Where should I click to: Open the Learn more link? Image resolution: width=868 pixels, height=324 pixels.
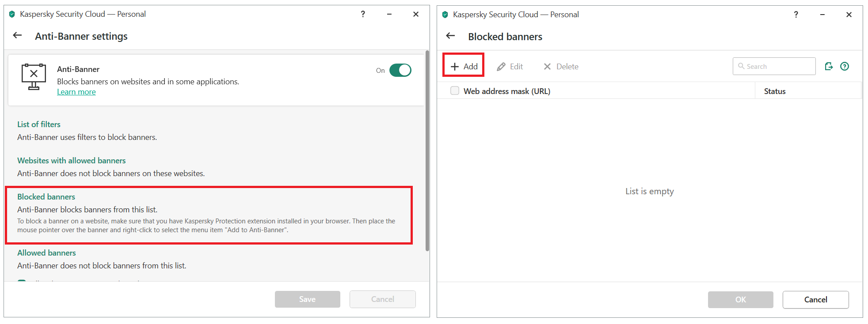pyautogui.click(x=76, y=92)
